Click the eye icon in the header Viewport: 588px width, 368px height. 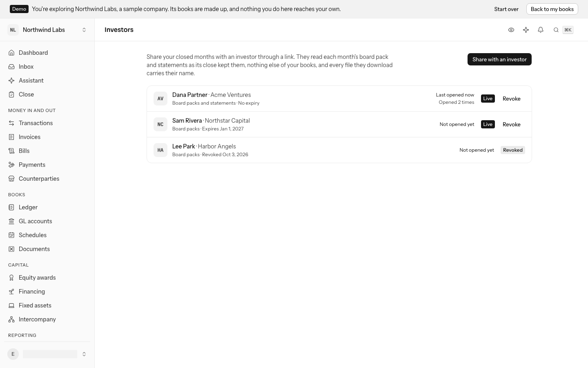click(511, 30)
